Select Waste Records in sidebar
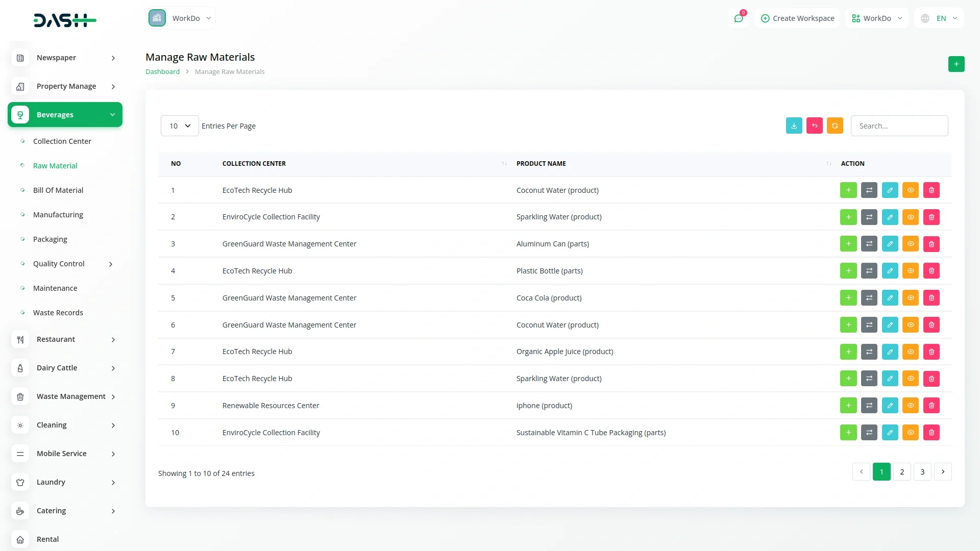 58,313
